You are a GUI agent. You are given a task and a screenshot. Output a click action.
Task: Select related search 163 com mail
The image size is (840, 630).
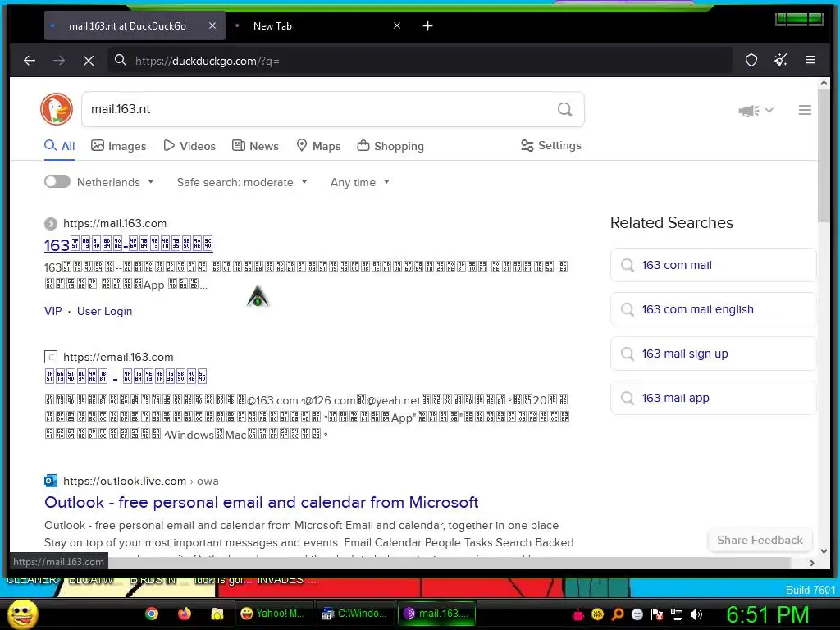[x=713, y=265]
